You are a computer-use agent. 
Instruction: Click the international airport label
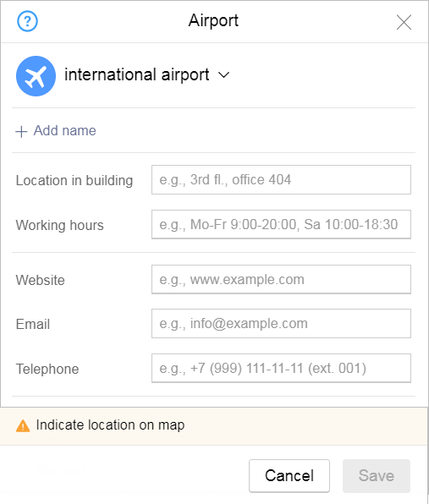pos(137,74)
